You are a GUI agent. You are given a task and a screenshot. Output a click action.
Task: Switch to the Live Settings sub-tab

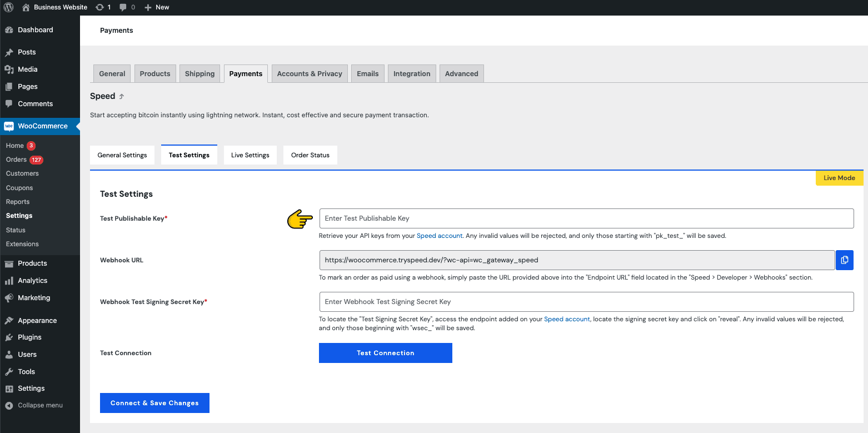click(x=250, y=155)
